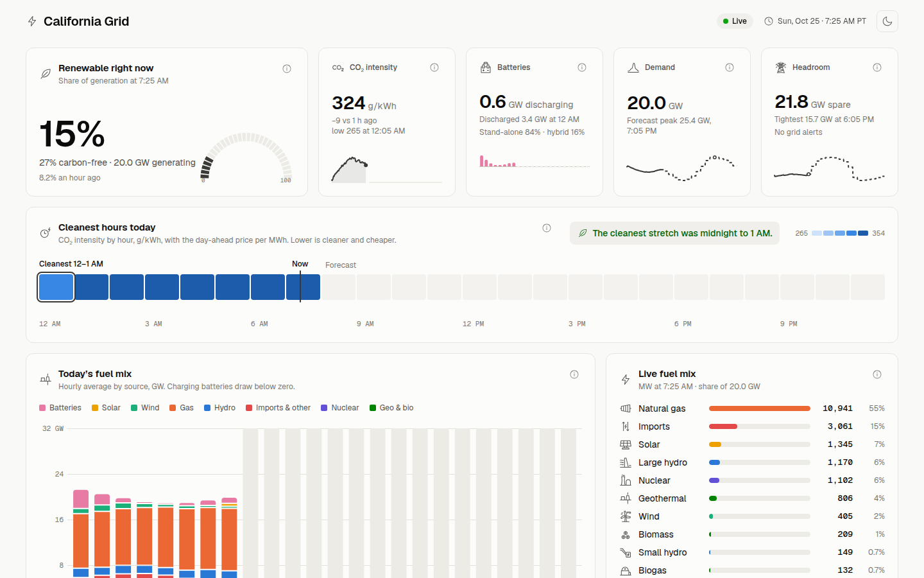The height and width of the screenshot is (578, 924).
Task: Click the Large hydro 1,170 value
Action: pyautogui.click(x=840, y=462)
